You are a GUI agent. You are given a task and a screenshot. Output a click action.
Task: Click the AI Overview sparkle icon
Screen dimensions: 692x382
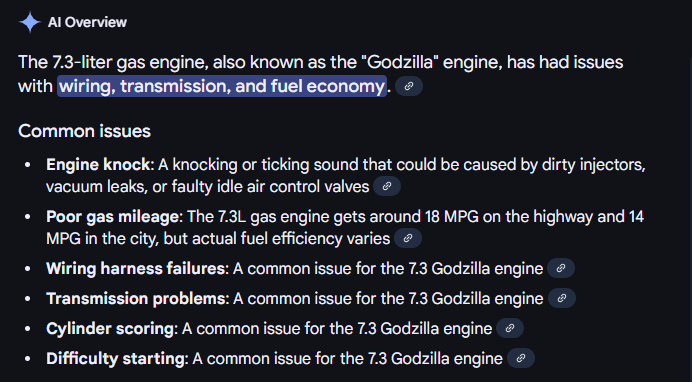(30, 22)
